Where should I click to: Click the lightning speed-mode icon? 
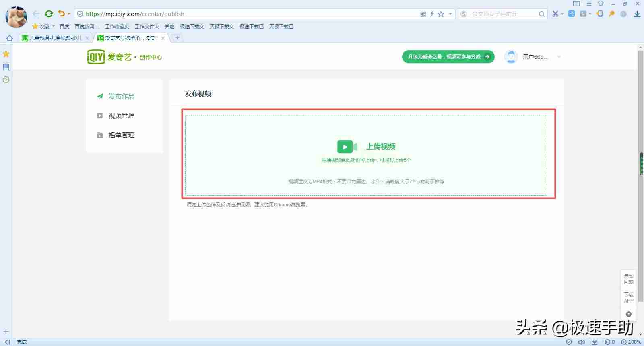pyautogui.click(x=432, y=14)
